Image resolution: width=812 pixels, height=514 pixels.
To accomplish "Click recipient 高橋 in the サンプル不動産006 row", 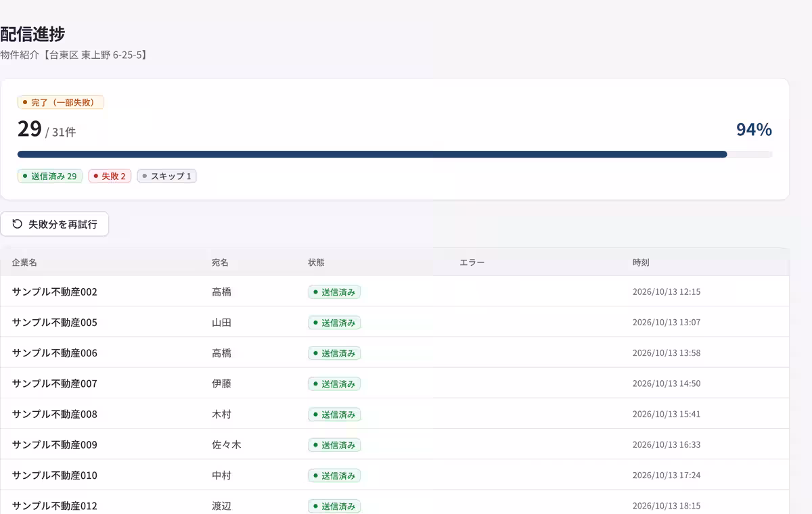I will 221,353.
